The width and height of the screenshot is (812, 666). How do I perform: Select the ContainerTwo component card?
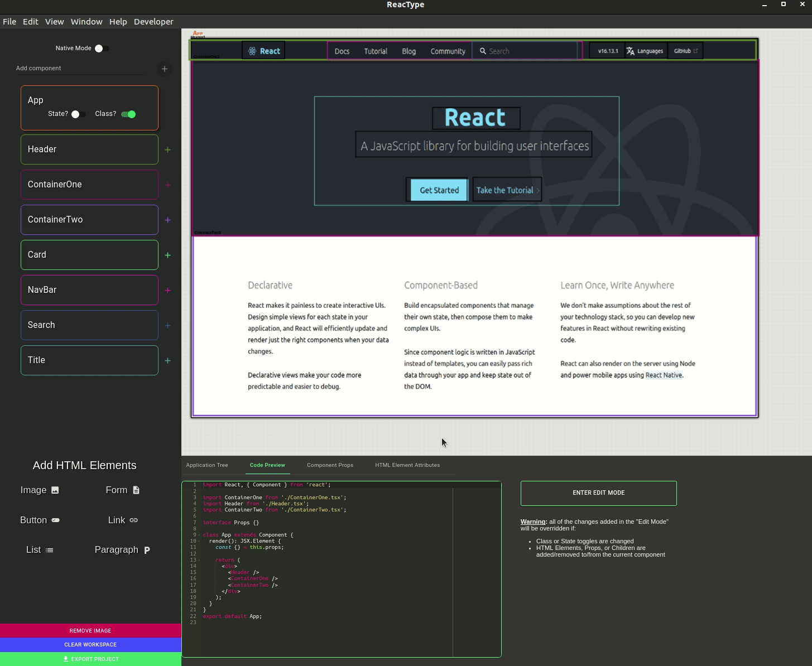pyautogui.click(x=89, y=220)
